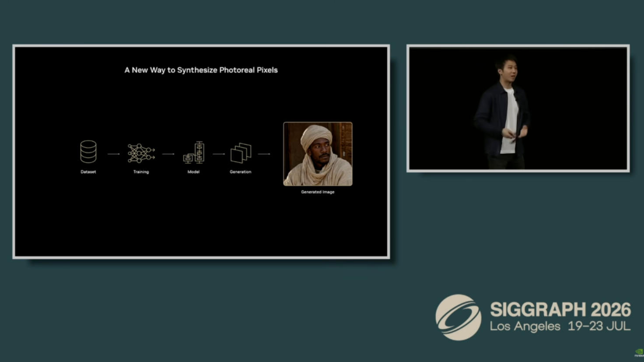The image size is (644, 362).
Task: Click the 'Dataset' label
Action: 88,172
